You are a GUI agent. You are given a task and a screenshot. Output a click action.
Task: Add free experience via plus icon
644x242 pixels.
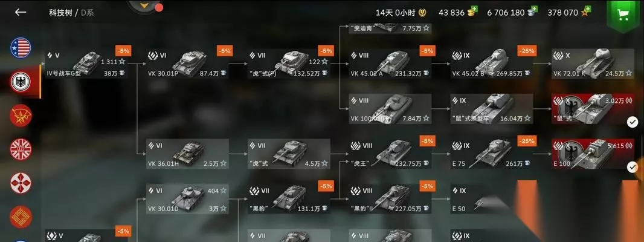pos(588,9)
